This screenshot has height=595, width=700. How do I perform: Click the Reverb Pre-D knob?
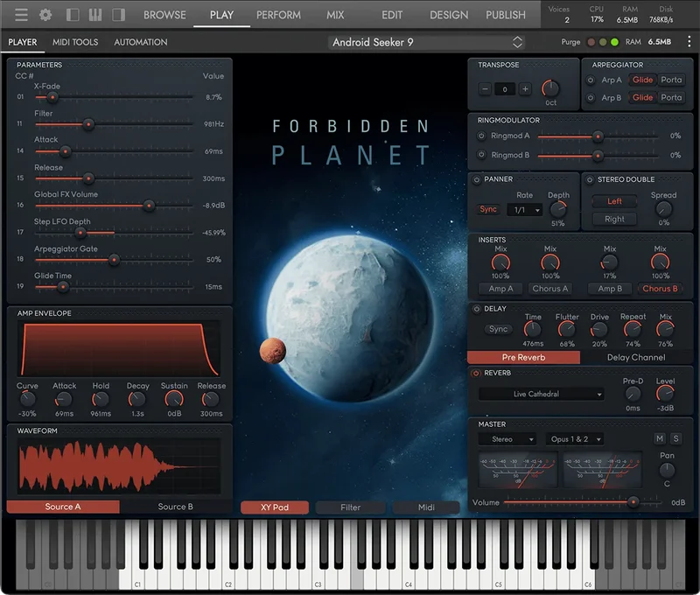coord(633,394)
